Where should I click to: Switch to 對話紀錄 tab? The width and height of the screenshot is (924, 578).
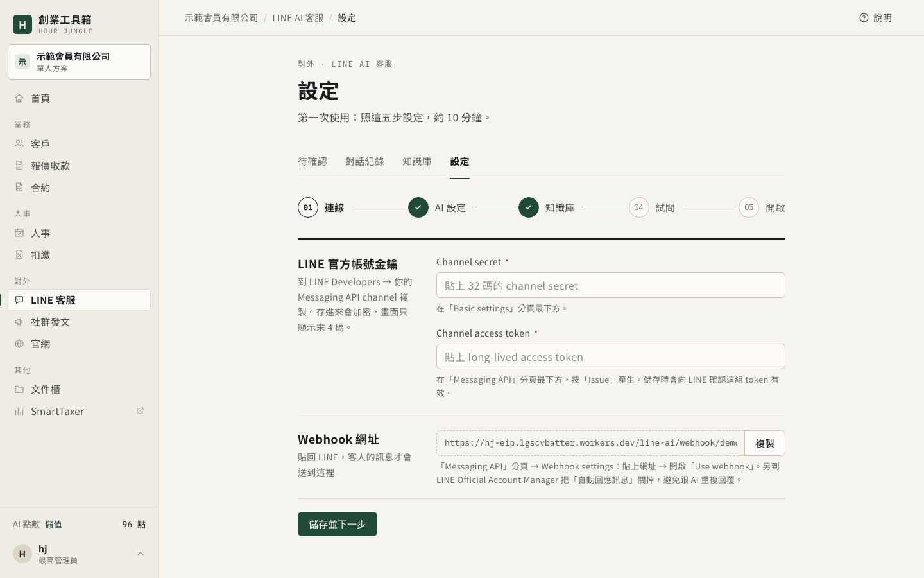pyautogui.click(x=364, y=162)
